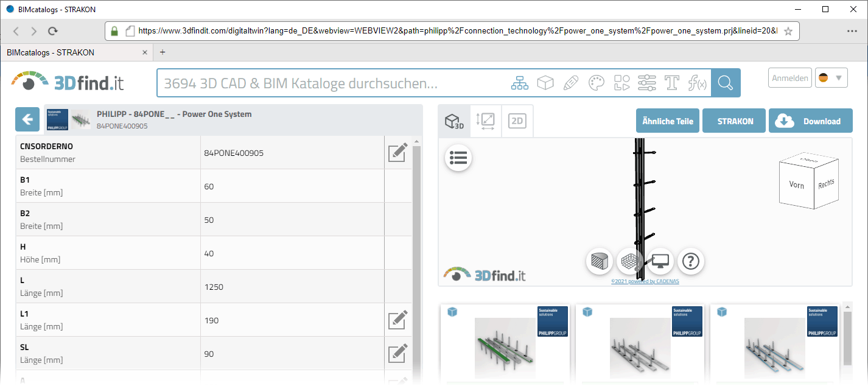Select the 84PONE400905 value cell
The height and width of the screenshot is (386, 868).
[x=292, y=152]
